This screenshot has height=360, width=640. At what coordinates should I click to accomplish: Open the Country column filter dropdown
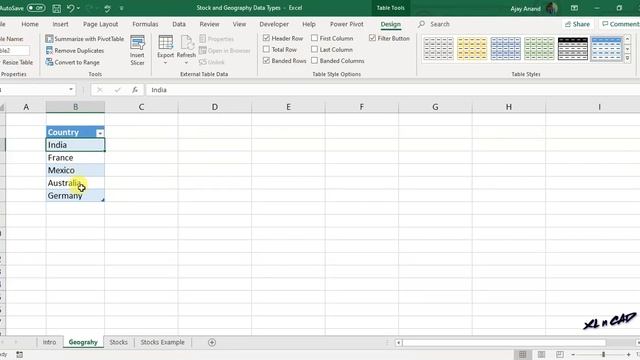(x=100, y=133)
